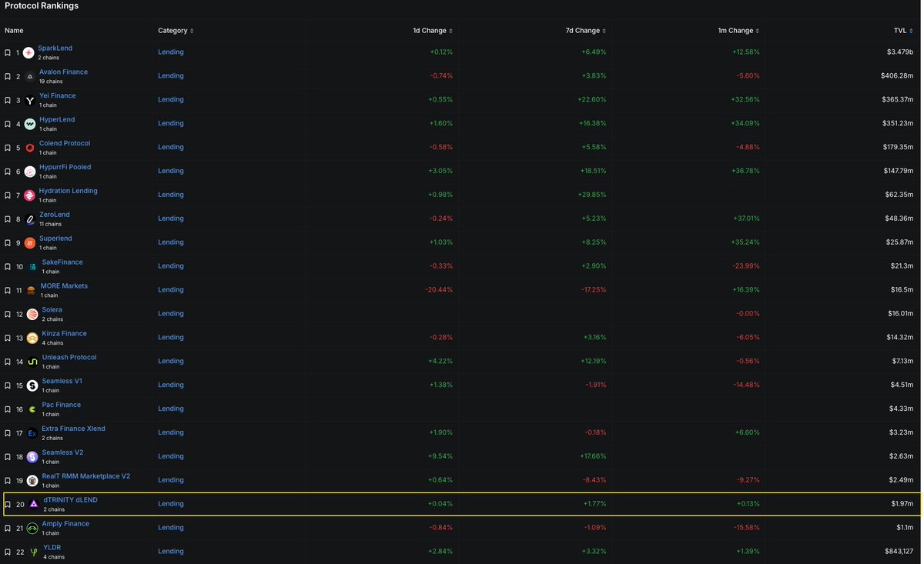The width and height of the screenshot is (924, 564).
Task: Open the Kinza Finance link
Action: coord(64,334)
